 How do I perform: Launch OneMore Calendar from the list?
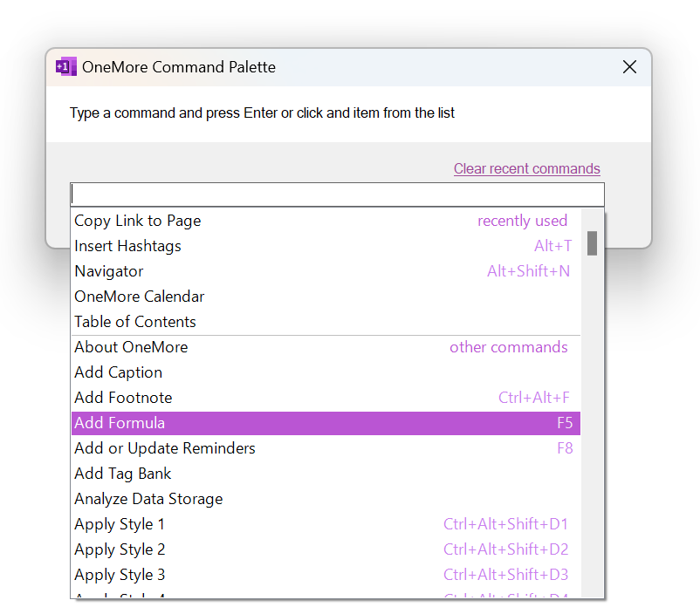[139, 297]
